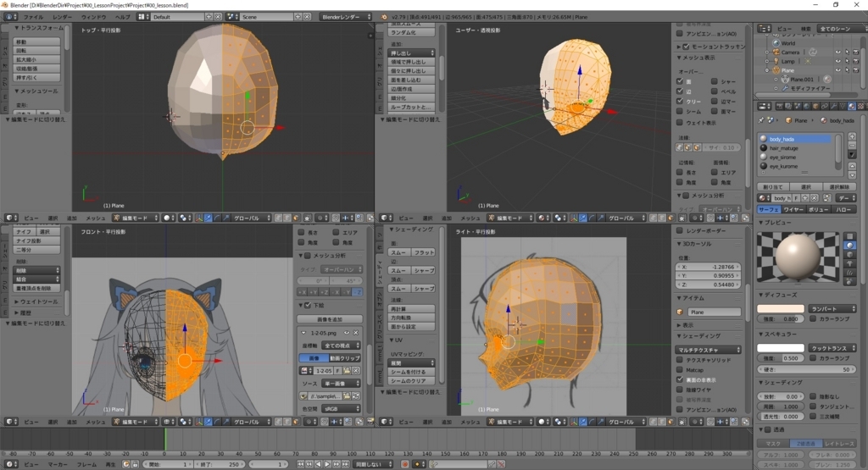Screen dimensions: 868x470
Task: Select sphere preview shape for material
Action: [x=851, y=246]
